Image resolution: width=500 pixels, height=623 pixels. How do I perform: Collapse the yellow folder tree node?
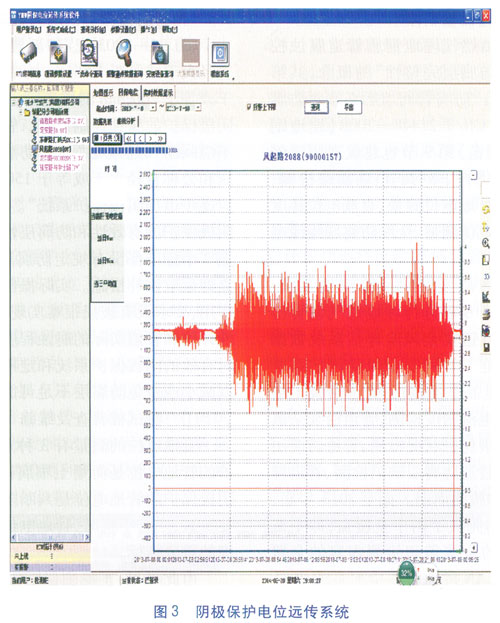click(21, 112)
